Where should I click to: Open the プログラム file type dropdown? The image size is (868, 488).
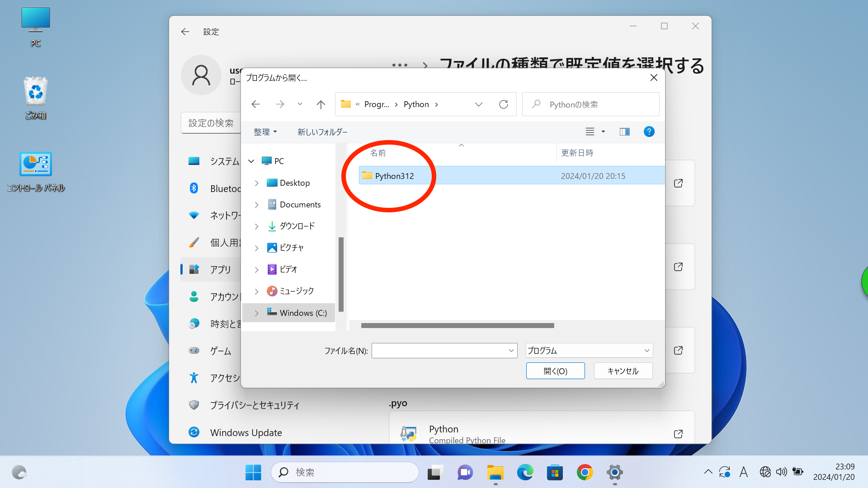click(589, 351)
